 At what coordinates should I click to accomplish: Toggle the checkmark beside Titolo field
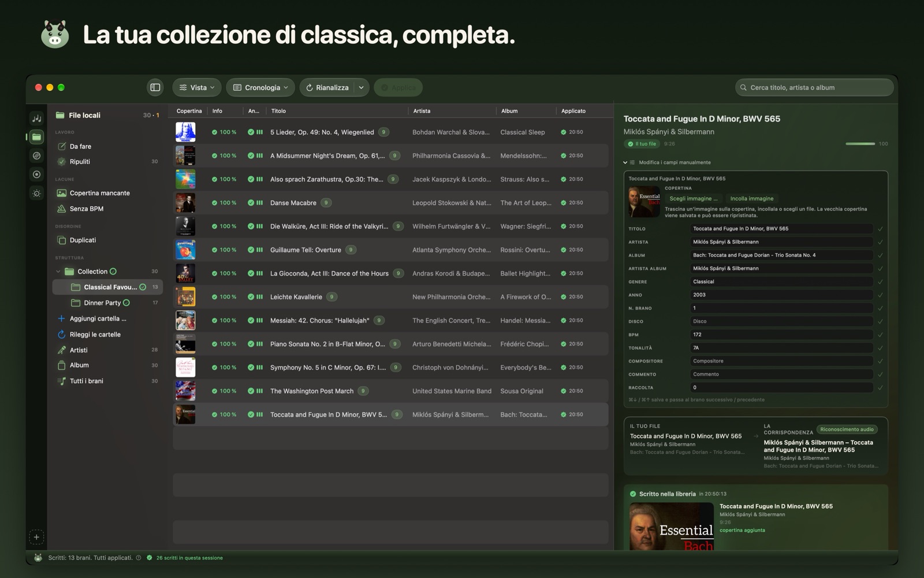[880, 229]
